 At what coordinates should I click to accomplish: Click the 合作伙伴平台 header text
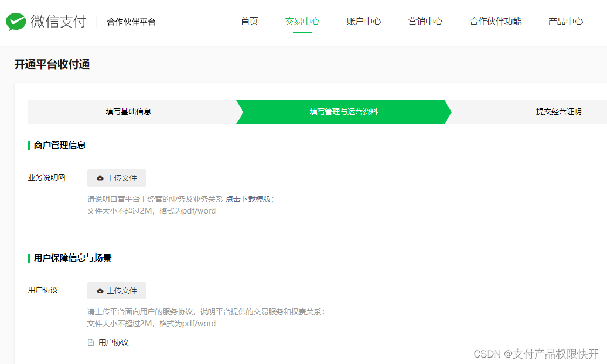tap(131, 22)
